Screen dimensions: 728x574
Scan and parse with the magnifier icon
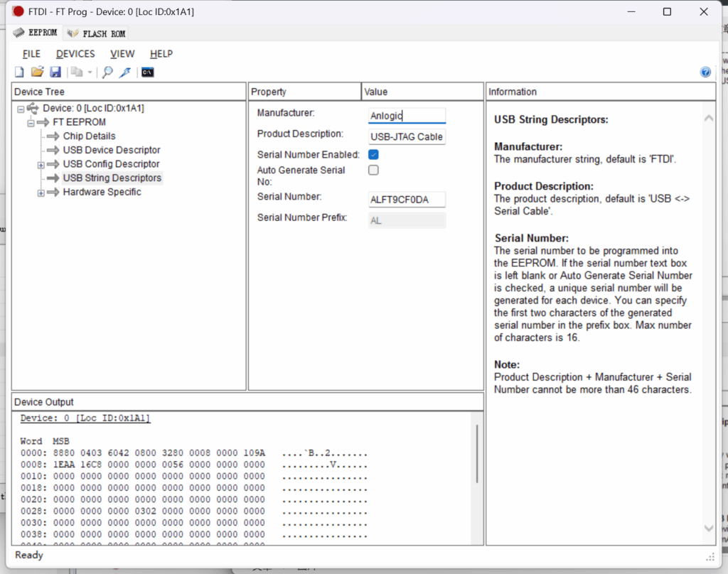(107, 72)
